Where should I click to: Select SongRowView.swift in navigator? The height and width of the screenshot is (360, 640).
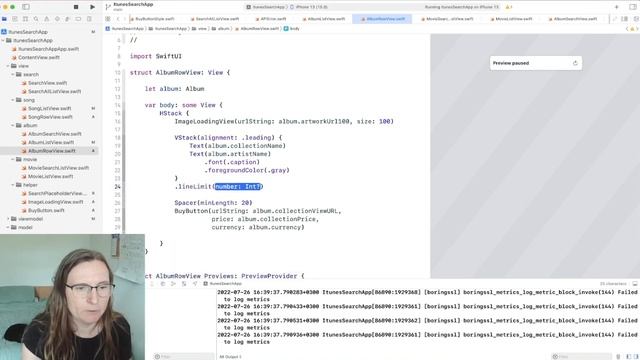point(50,117)
